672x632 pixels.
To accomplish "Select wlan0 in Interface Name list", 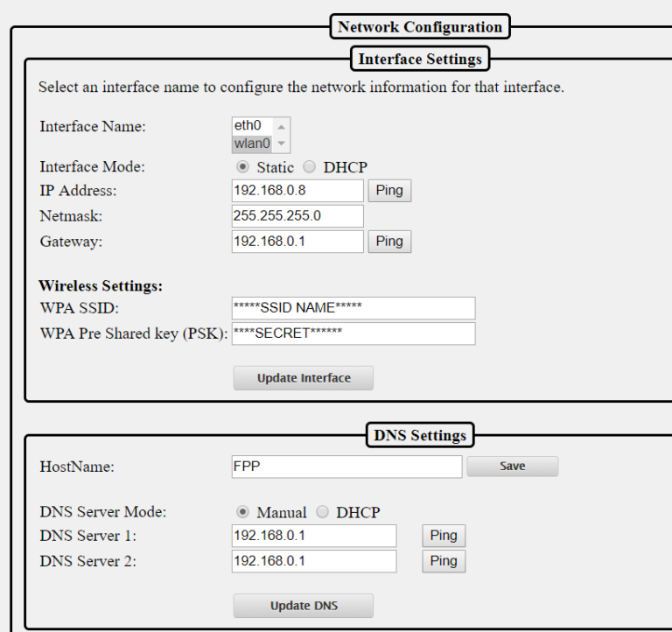I will 251,144.
